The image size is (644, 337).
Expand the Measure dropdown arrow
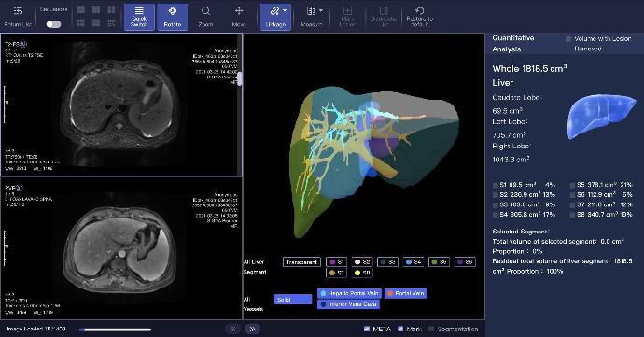point(321,10)
